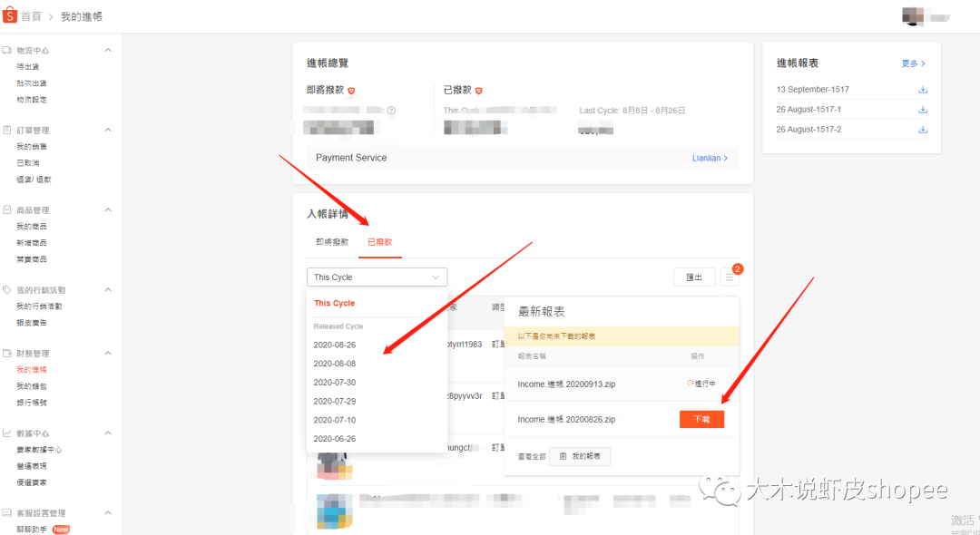Image resolution: width=980 pixels, height=535 pixels.
Task: Open the report list icon with badge 2
Action: 730,277
